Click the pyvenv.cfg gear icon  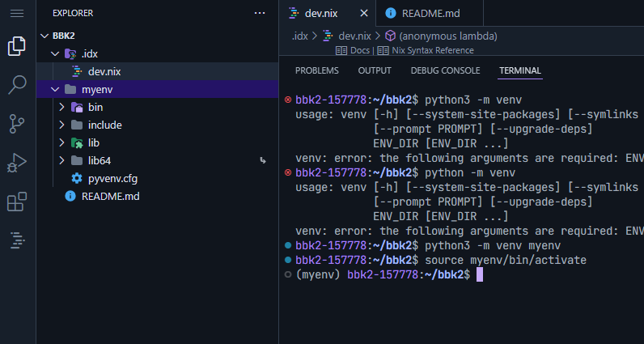coord(77,178)
